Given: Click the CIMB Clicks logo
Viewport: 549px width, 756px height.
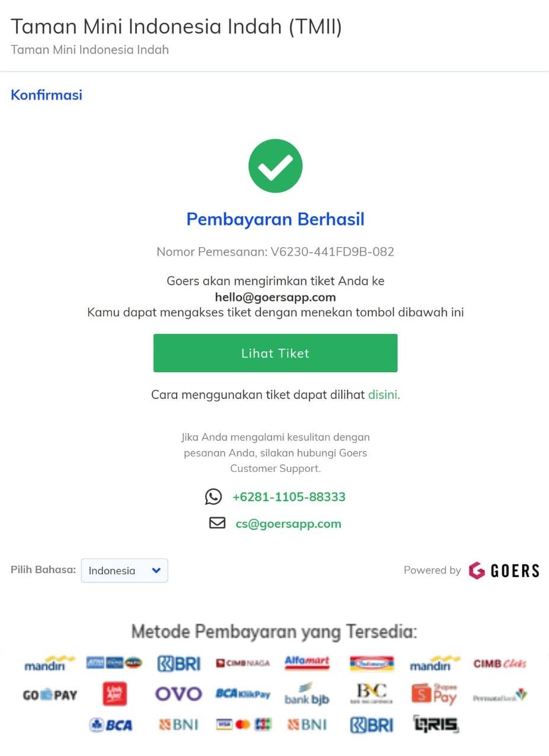Looking at the screenshot, I should pos(500,663).
